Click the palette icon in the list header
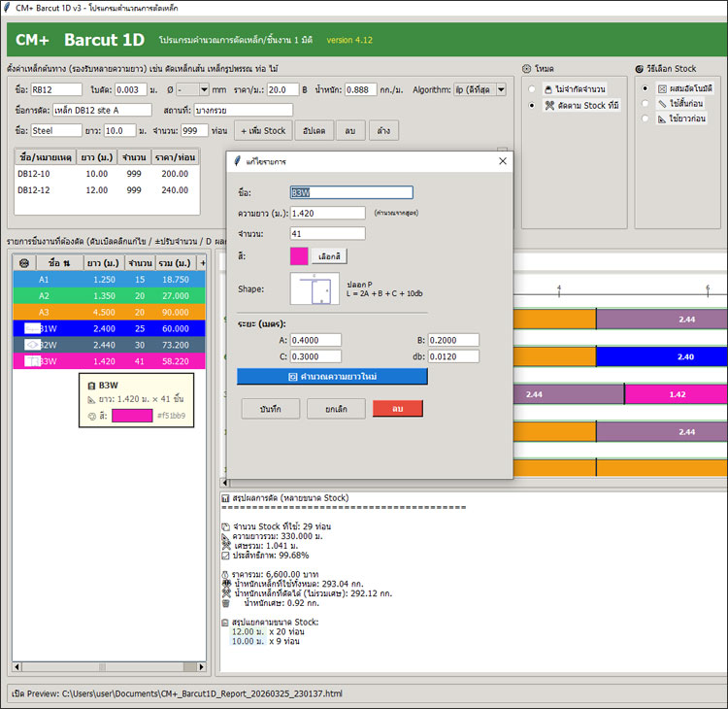Image resolution: width=728 pixels, height=709 pixels. 24,262
